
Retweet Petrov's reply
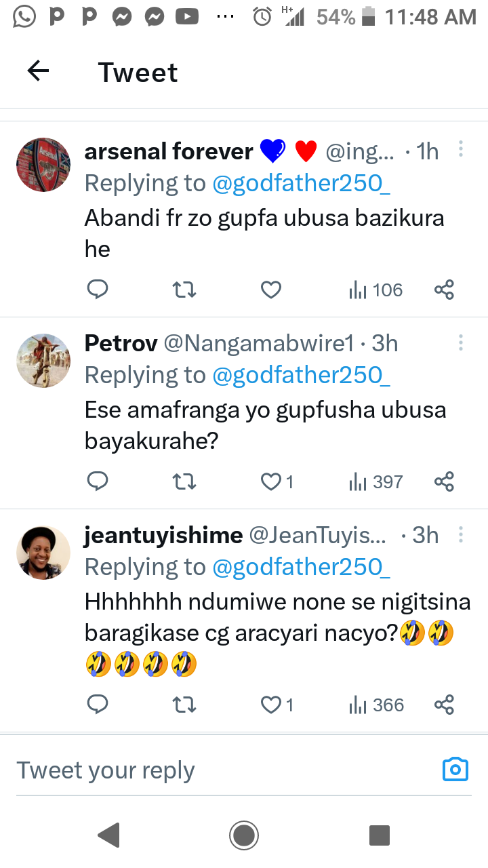point(184,482)
